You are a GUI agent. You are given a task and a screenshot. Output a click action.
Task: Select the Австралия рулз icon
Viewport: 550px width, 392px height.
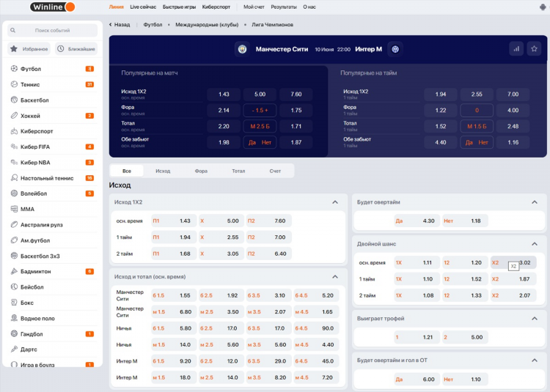tap(14, 224)
